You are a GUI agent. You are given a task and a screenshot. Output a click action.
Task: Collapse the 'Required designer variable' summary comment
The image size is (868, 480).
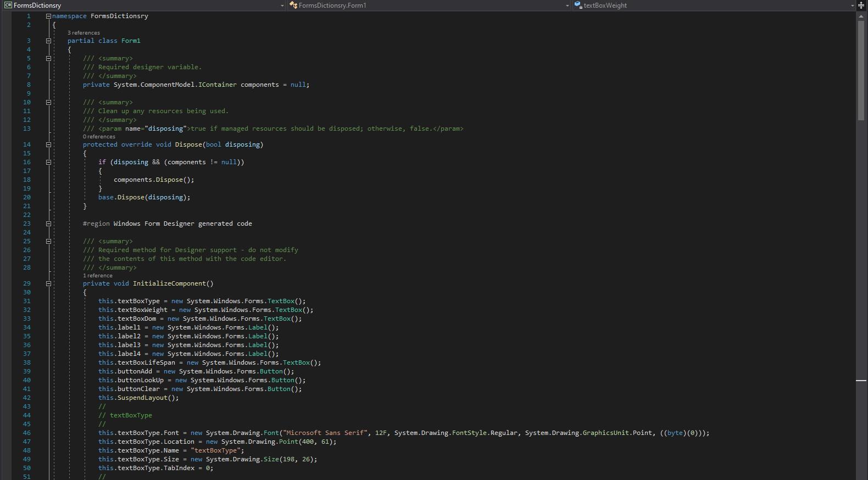48,58
